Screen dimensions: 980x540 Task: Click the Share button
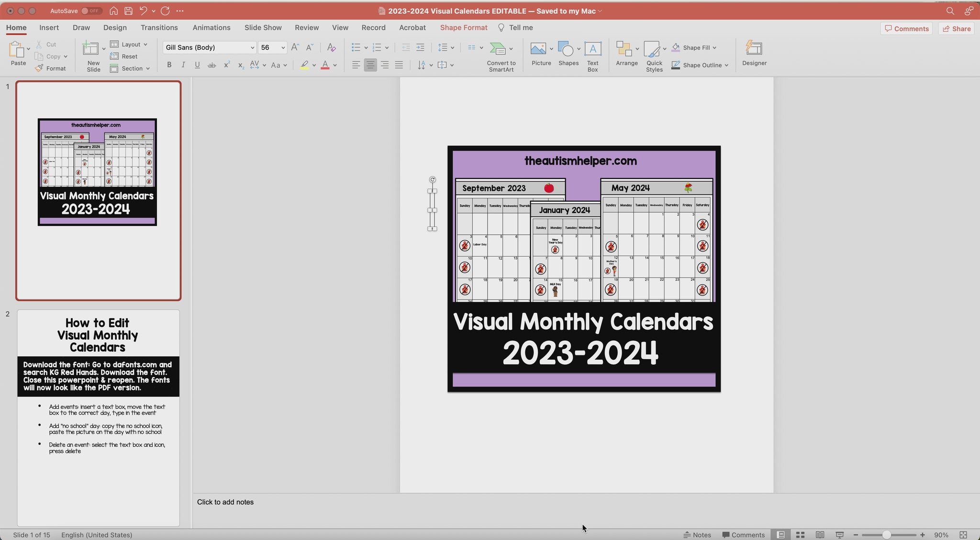pyautogui.click(x=956, y=29)
